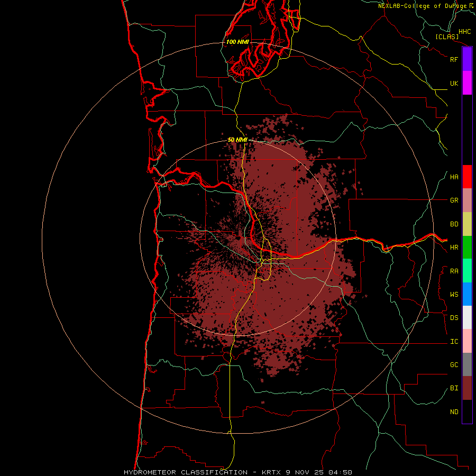Viewport: 476px width, 476px height.
Task: Click the IC legend label
Action: coord(454,342)
